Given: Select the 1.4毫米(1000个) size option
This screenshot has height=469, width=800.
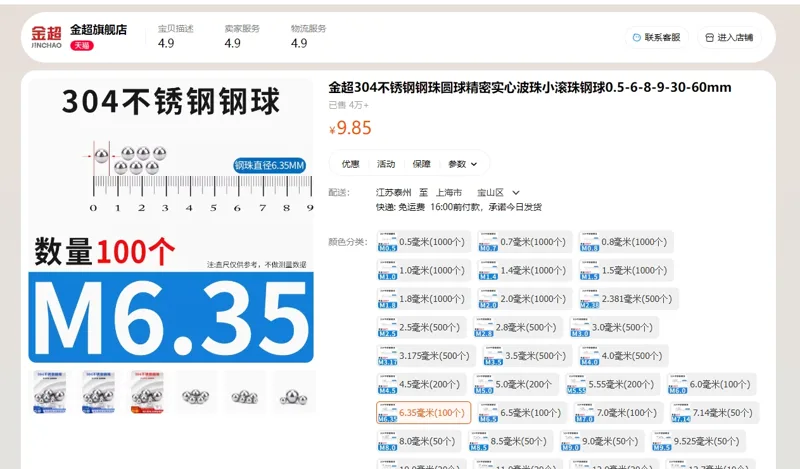Looking at the screenshot, I should [524, 270].
